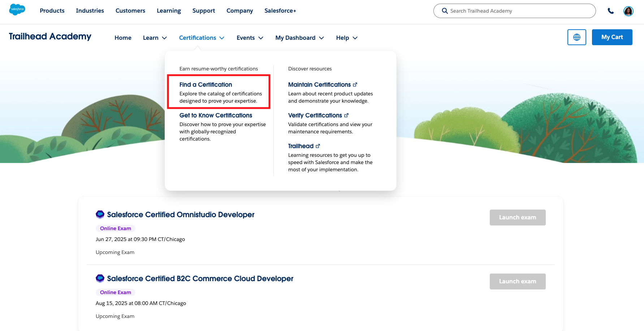Open the My Dashboard navigation item
The width and height of the screenshot is (644, 331).
295,38
